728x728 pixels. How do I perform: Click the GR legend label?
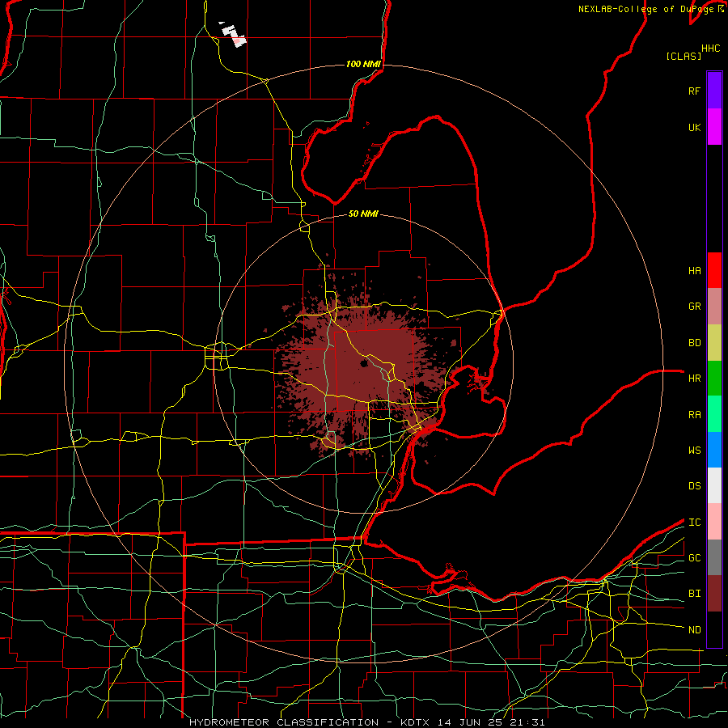tap(694, 307)
